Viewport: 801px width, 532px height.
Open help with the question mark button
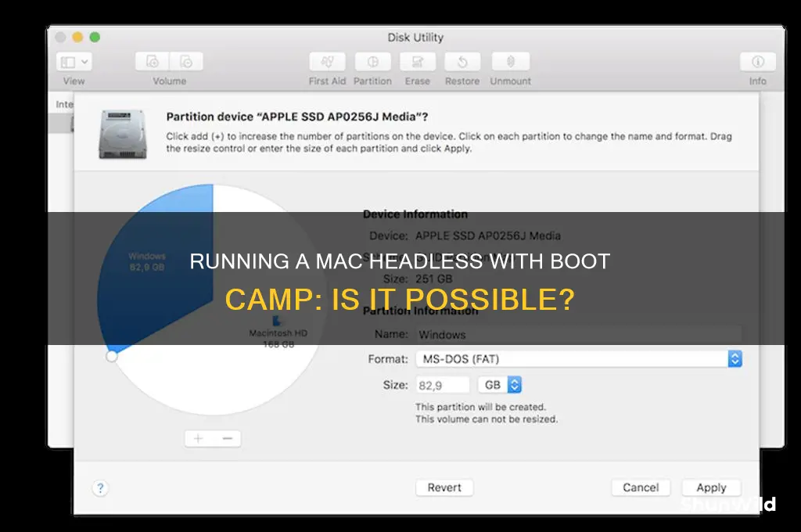[x=101, y=488]
